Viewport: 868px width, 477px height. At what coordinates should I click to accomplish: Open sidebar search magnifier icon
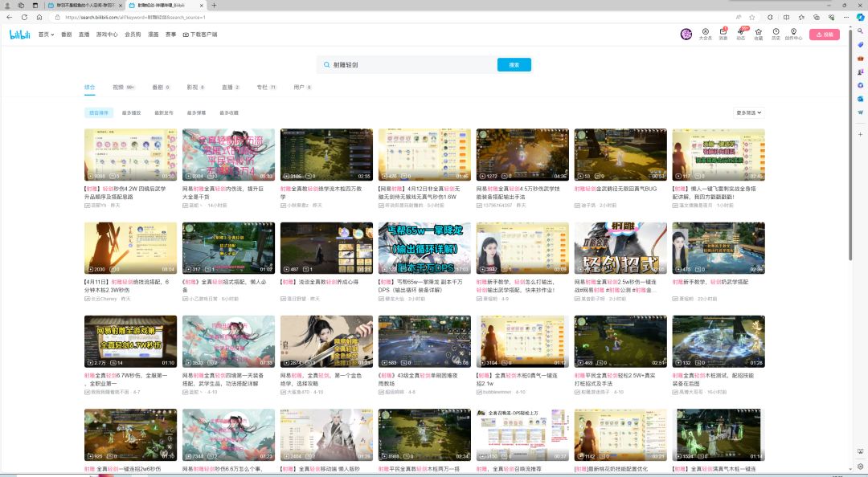point(860,31)
